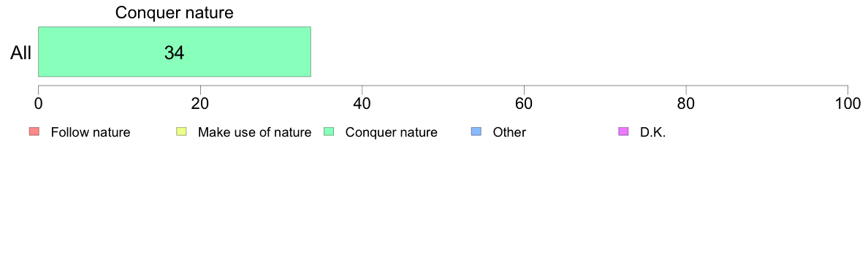868x269 pixels.
Task: Click the 100 axis tick label
Action: tap(848, 103)
